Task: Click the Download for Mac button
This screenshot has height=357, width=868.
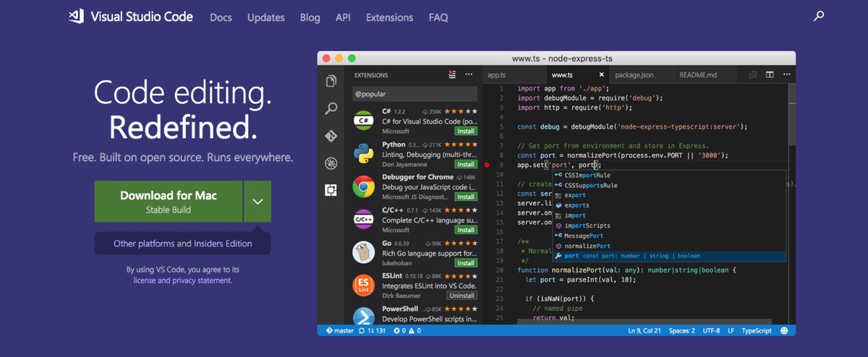Action: click(169, 202)
